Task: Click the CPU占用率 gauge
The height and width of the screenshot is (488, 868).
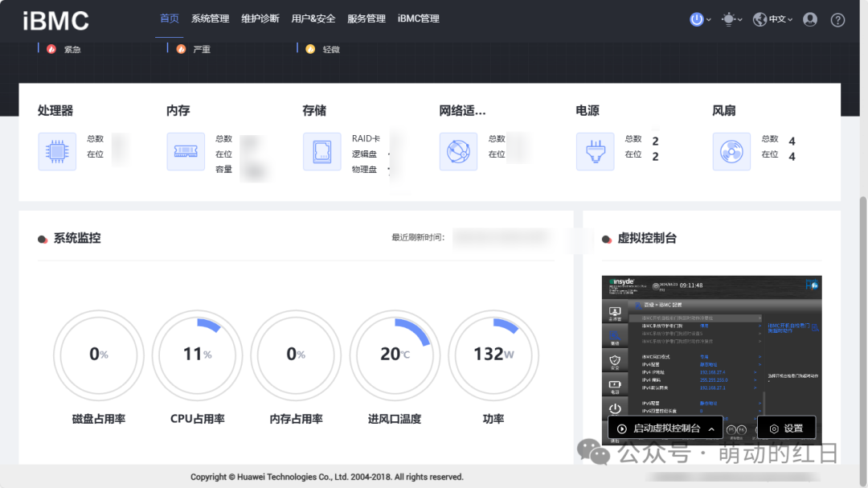Action: pyautogui.click(x=198, y=355)
